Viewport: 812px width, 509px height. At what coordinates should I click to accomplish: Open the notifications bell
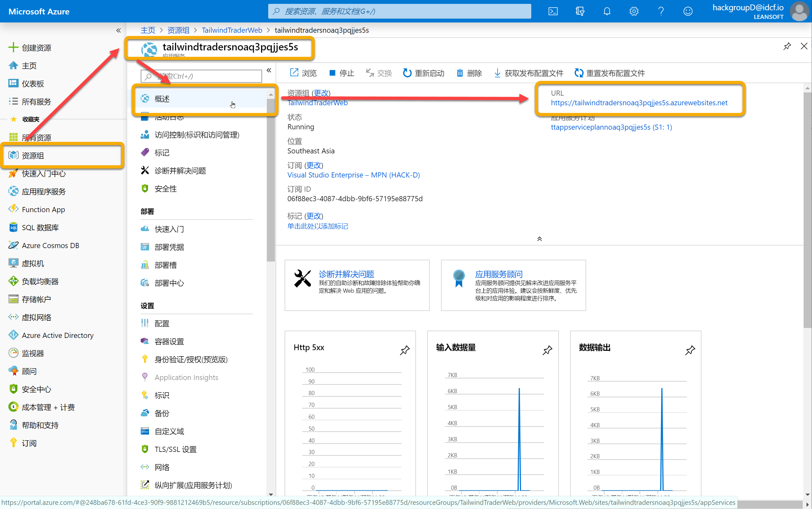tap(607, 12)
